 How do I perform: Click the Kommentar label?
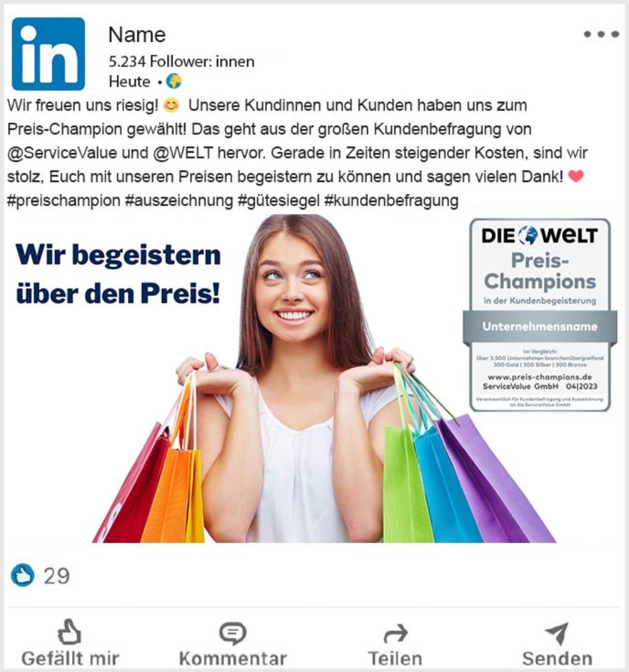[233, 659]
